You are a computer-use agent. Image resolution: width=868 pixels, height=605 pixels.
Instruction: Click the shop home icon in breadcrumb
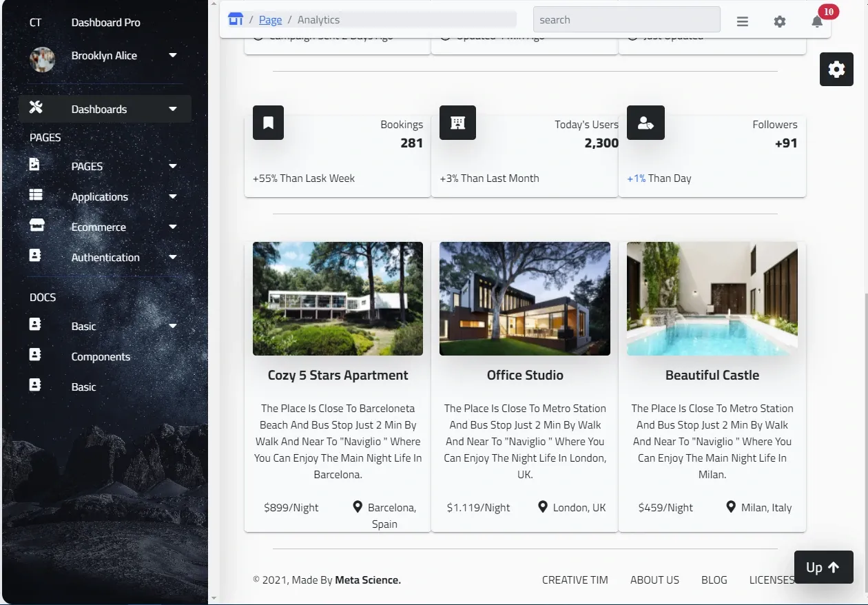coord(236,19)
